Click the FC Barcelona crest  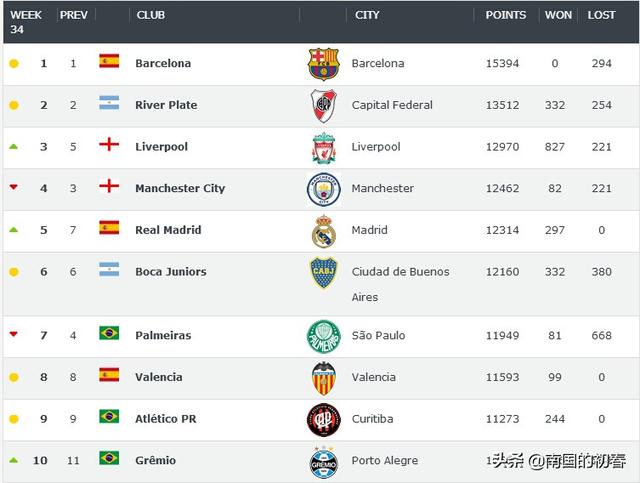[x=324, y=64]
